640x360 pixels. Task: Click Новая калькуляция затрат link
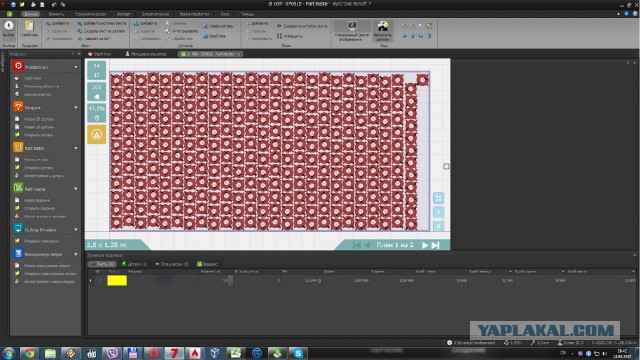point(46,266)
